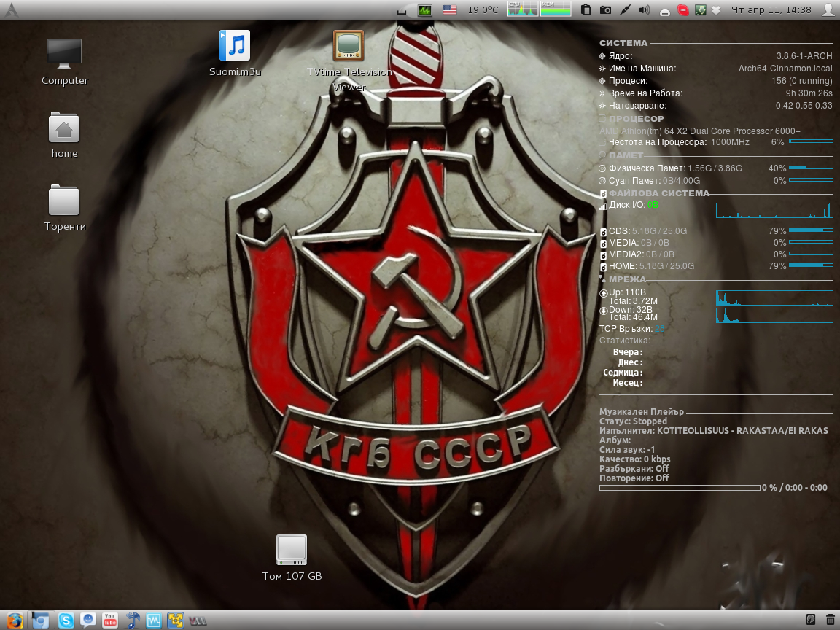Viewport: 840px width, 630px height.
Task: Click the processes count 156 (0 running)
Action: pos(802,80)
